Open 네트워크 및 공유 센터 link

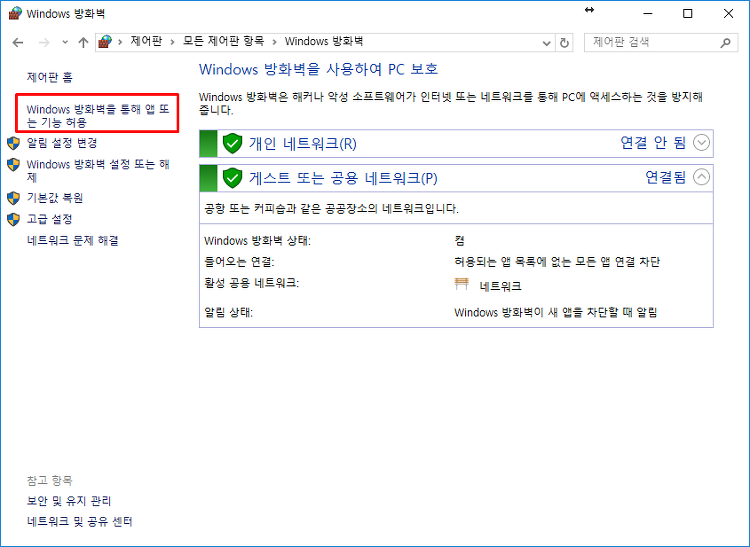coord(79,522)
